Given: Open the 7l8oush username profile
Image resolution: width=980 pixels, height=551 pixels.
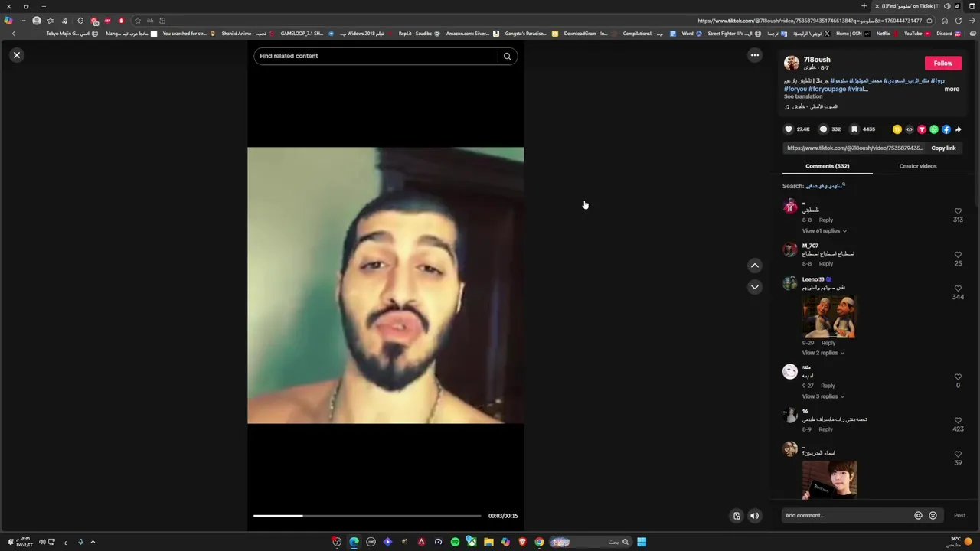Looking at the screenshot, I should coord(816,60).
